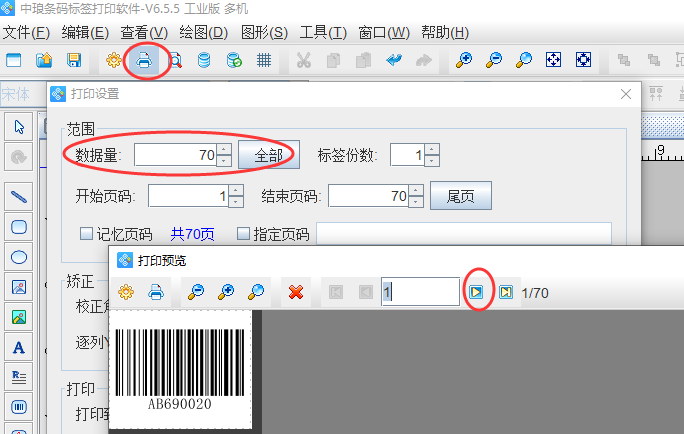
Task: Open the 文件(F) menu
Action: tap(26, 32)
